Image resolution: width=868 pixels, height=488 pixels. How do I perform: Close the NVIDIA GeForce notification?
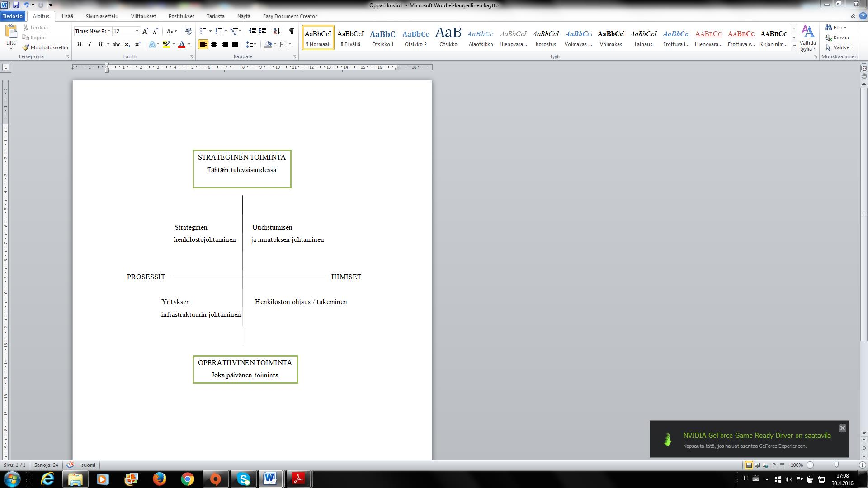[x=842, y=428]
